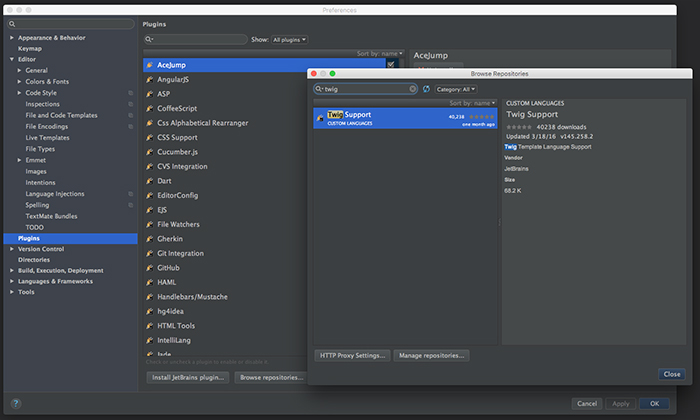Viewport: 700px width, 420px height.
Task: Click the Git Integration plugin icon
Action: click(149, 253)
